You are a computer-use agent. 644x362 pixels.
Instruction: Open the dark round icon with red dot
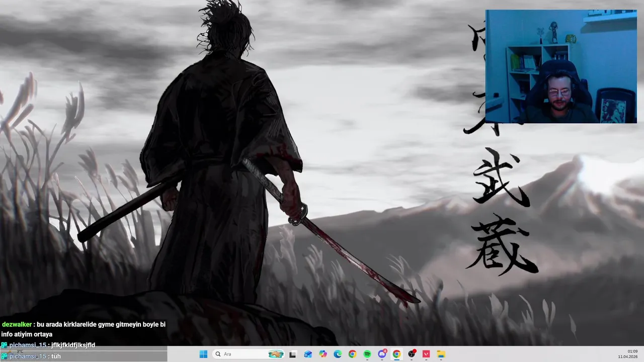point(412,354)
